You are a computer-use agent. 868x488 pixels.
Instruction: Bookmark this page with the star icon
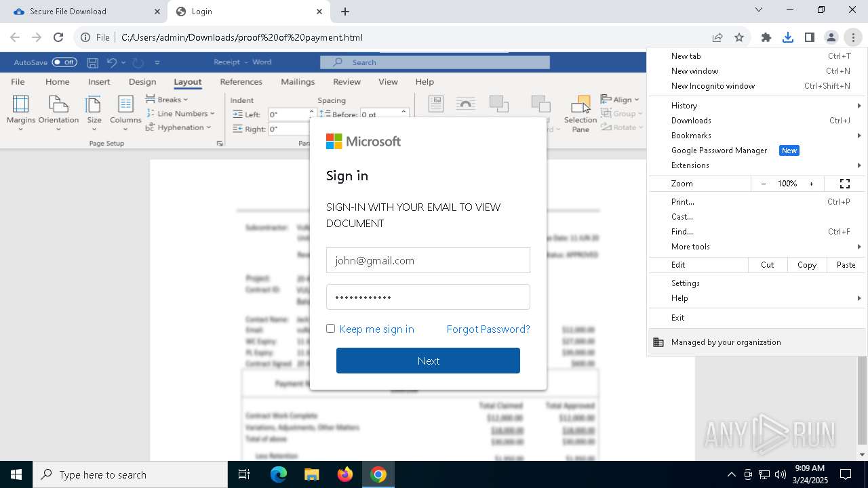tap(739, 37)
